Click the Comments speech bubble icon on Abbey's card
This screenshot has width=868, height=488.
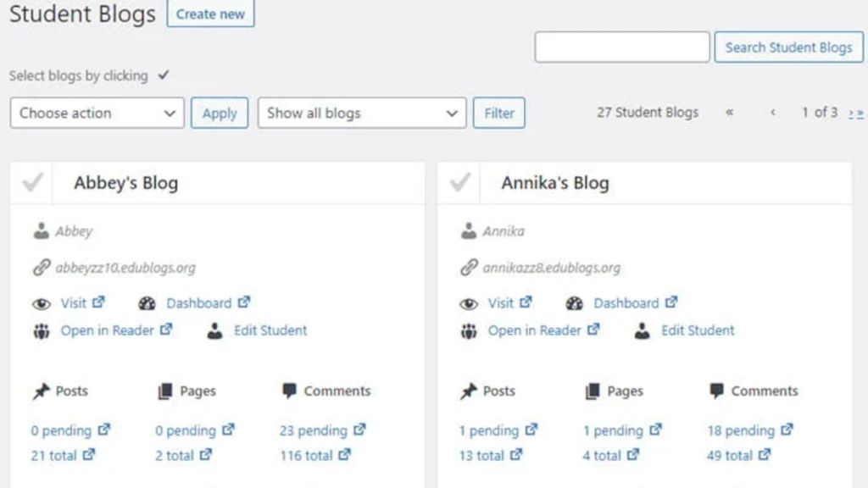coord(291,391)
